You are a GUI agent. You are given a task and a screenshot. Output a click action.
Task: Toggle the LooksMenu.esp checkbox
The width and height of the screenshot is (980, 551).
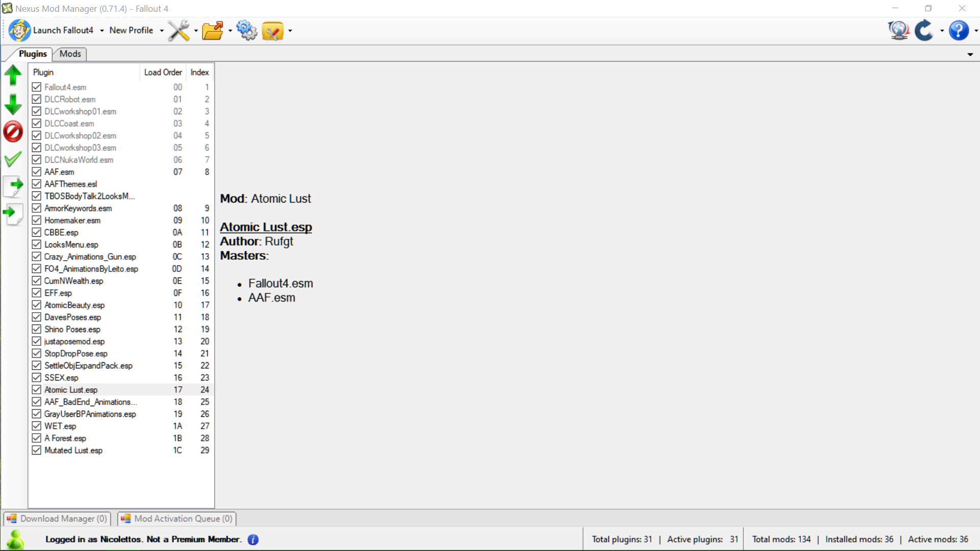pos(37,245)
